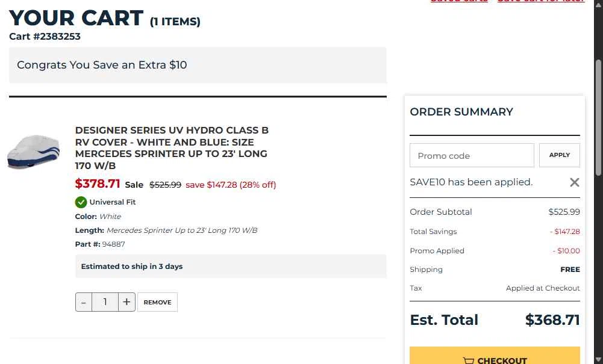
Task: Click the Est. Total amount $368.71
Action: [552, 320]
